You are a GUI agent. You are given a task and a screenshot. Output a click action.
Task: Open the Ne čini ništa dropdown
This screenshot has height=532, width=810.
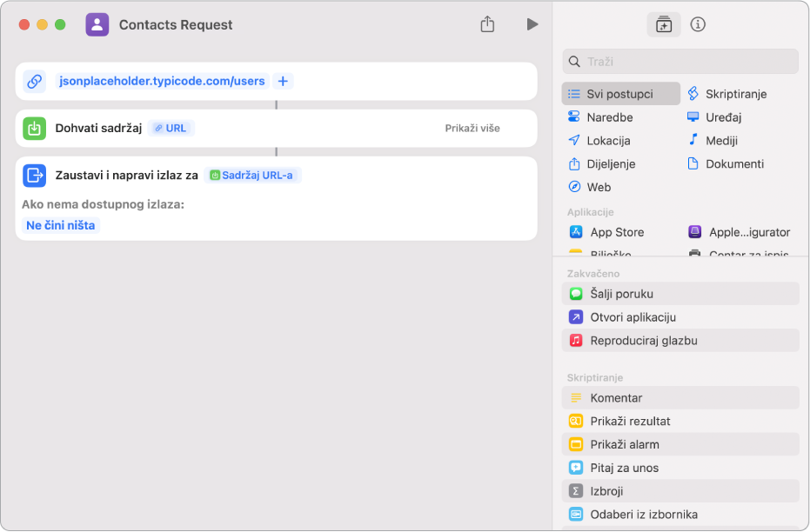pyautogui.click(x=60, y=225)
